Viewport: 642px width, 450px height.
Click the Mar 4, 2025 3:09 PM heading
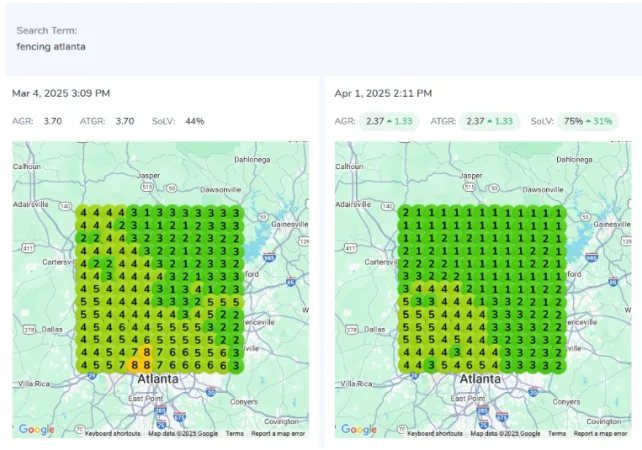[60, 93]
